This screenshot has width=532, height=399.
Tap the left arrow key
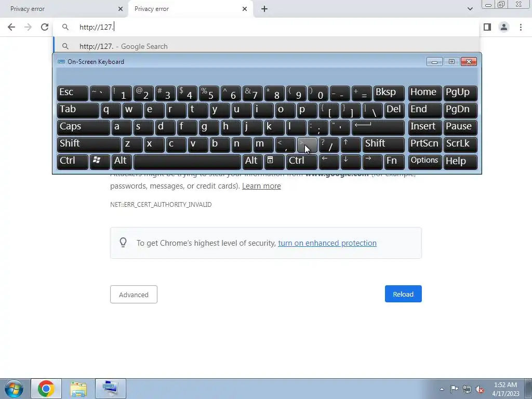click(x=329, y=162)
